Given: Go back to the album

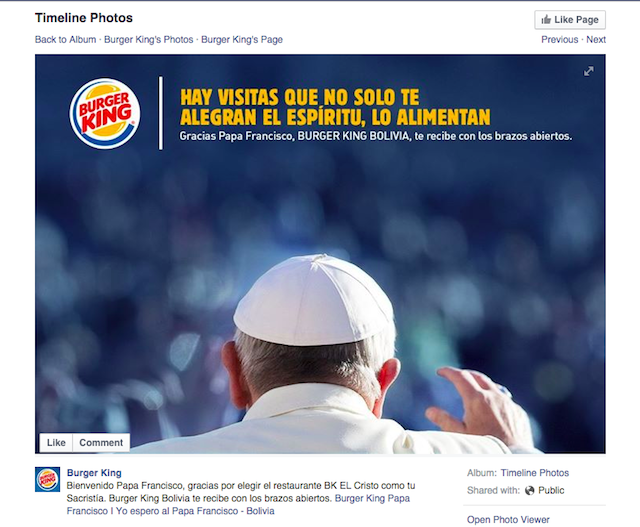Looking at the screenshot, I should pyautogui.click(x=65, y=40).
